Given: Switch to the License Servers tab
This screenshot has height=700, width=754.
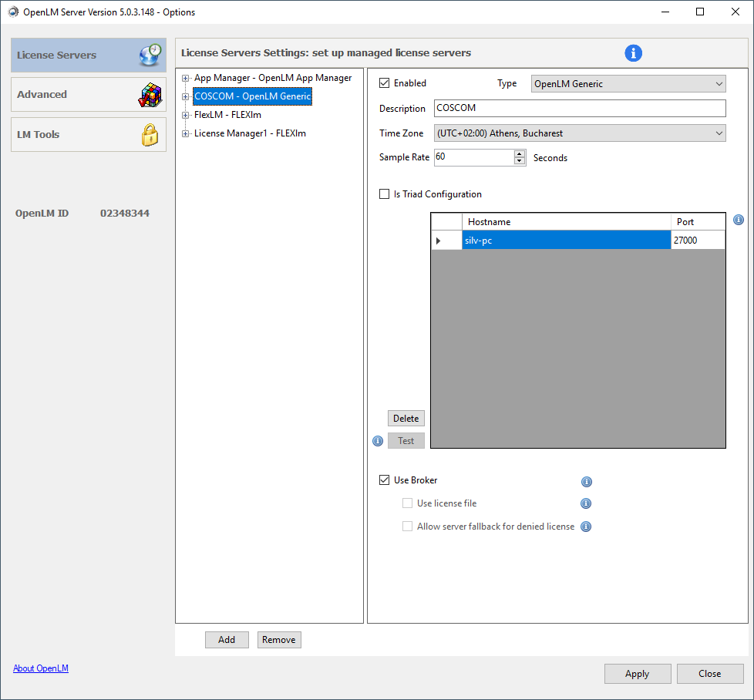Looking at the screenshot, I should click(x=89, y=56).
